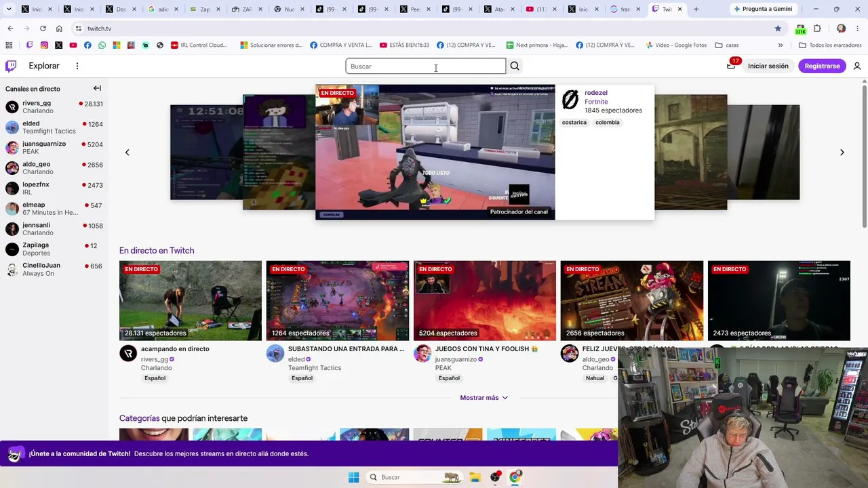Viewport: 868px width, 488px height.
Task: Open the juansguarnizo PEAK stream thumbnail
Action: coord(485,301)
